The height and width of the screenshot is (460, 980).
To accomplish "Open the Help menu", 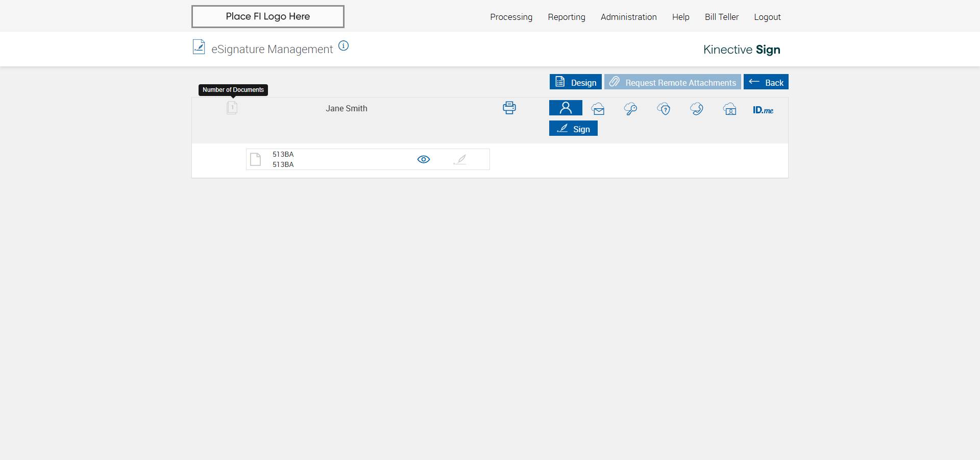I will coord(681,17).
